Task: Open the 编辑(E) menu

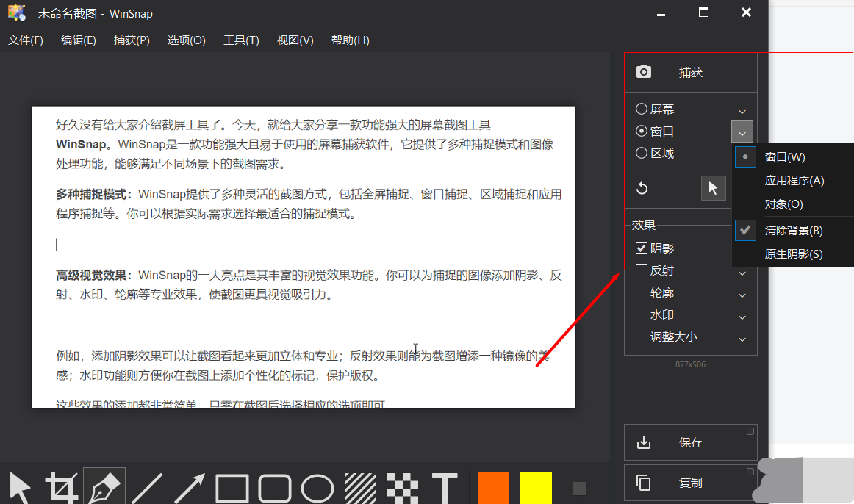Action: pos(79,40)
